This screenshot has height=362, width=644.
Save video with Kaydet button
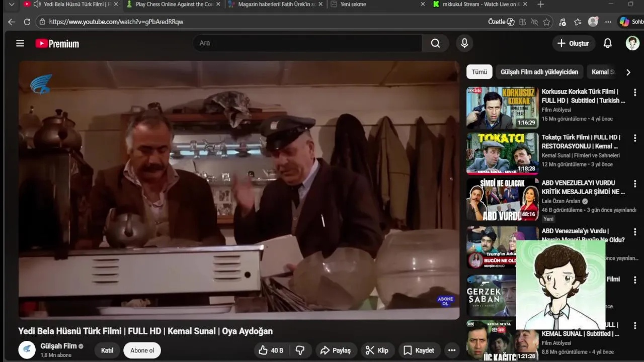(x=419, y=350)
